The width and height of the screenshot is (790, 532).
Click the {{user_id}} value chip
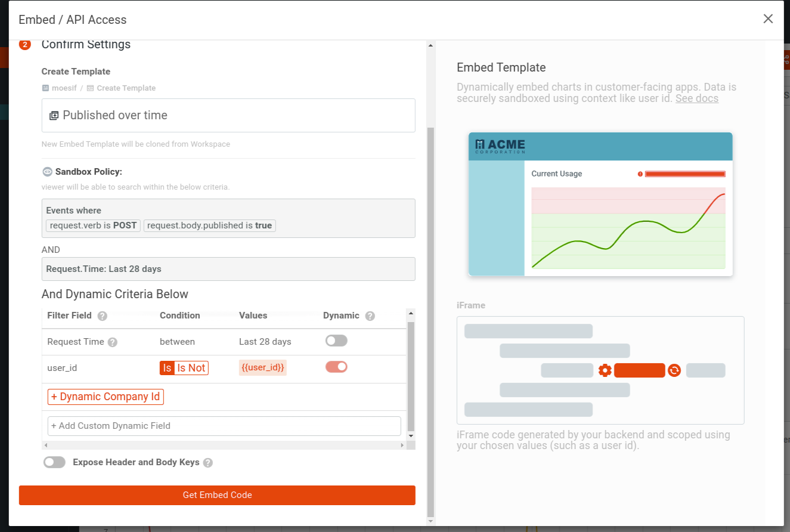(262, 367)
